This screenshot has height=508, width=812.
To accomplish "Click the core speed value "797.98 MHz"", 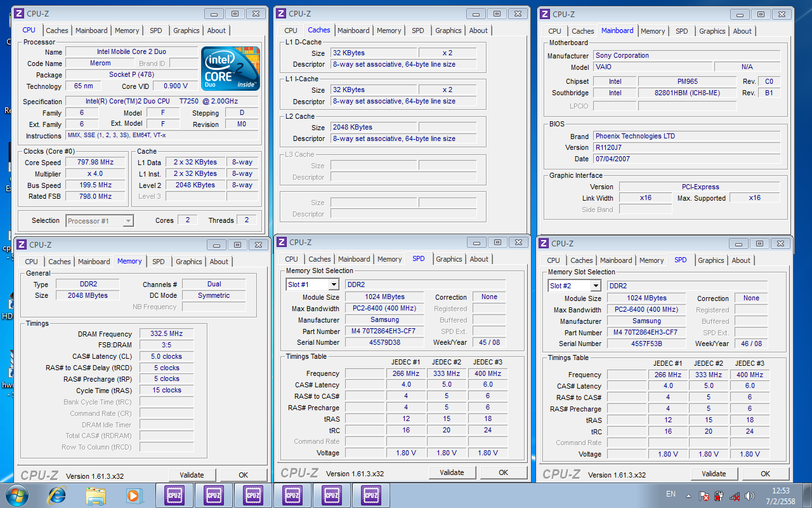I will pyautogui.click(x=96, y=162).
